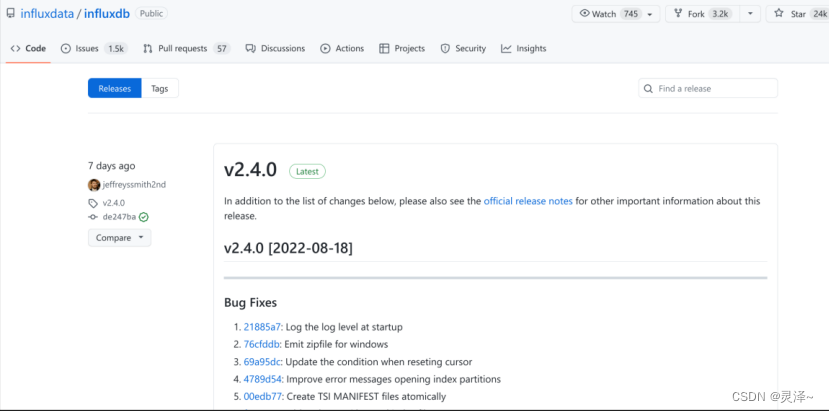Click the Watch button with eye icon
Screen dimensions: 829x412
tap(615, 14)
